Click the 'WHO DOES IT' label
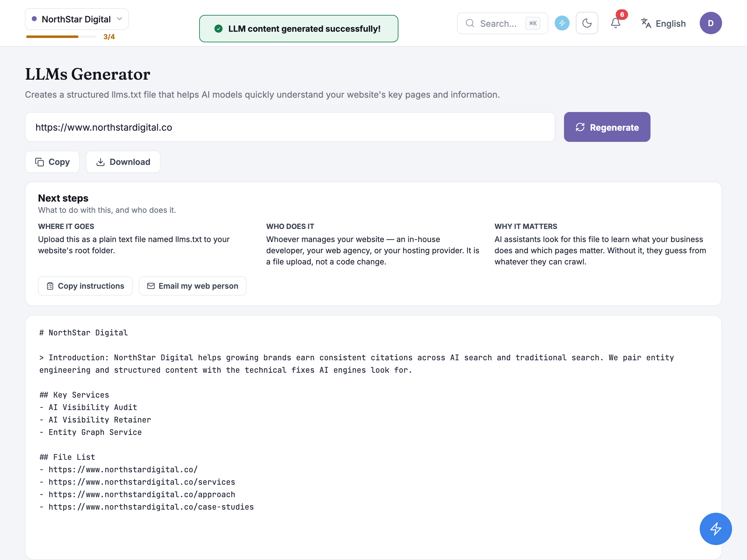 coord(290,226)
